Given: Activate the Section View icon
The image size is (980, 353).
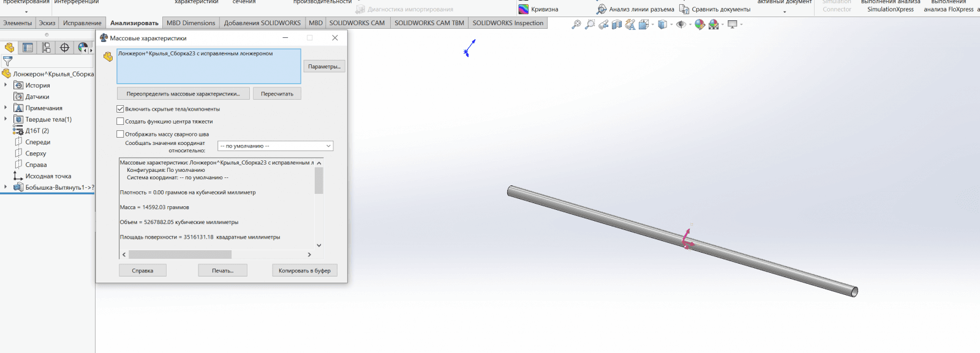Looking at the screenshot, I should 617,24.
